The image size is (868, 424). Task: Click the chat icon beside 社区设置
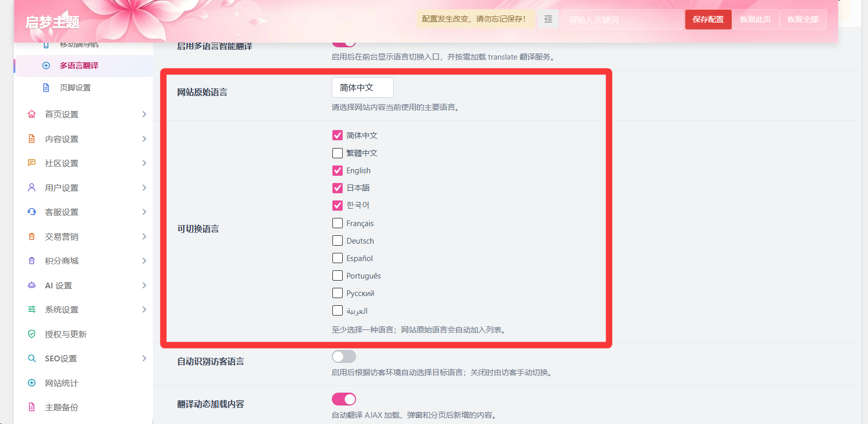click(x=32, y=163)
